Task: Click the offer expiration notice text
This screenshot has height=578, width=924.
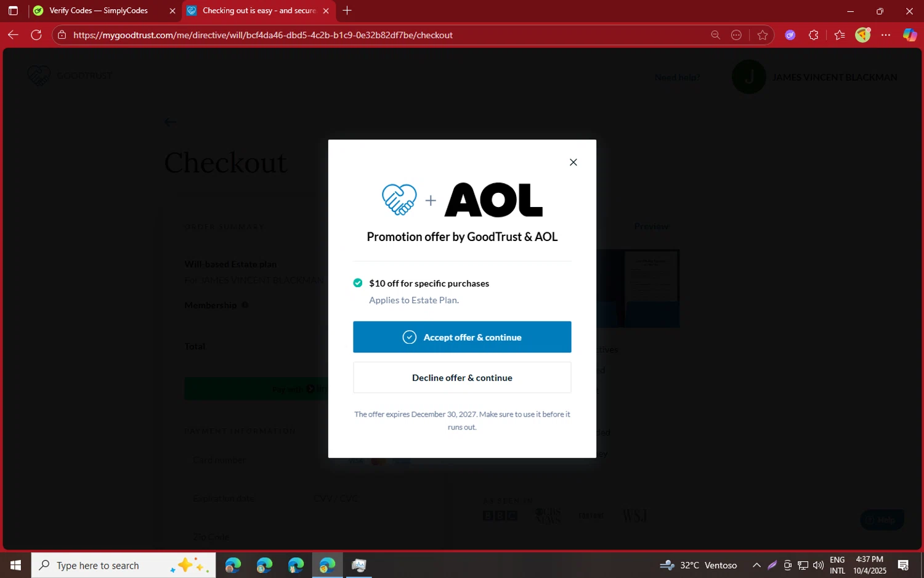Action: 462,420
